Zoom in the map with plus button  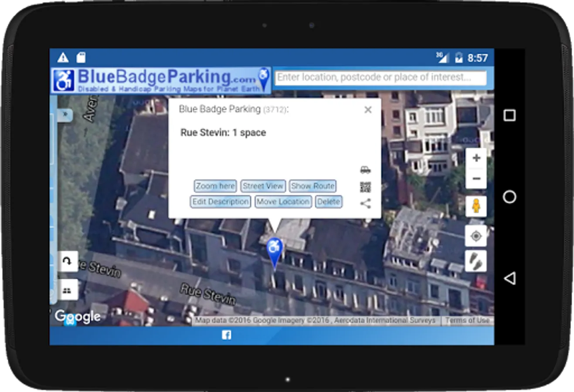tap(476, 158)
